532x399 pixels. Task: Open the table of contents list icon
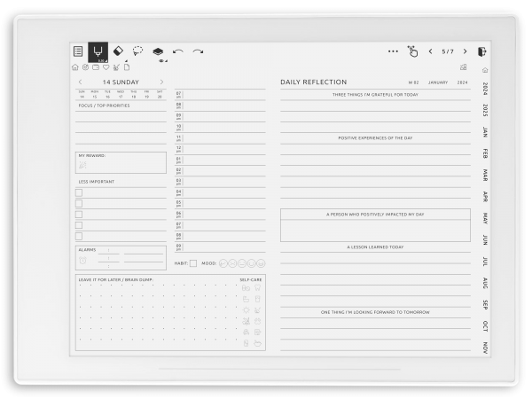click(78, 51)
